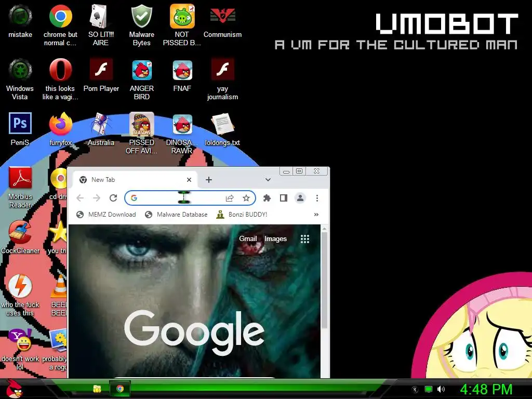Go back in Chrome

pos(80,198)
